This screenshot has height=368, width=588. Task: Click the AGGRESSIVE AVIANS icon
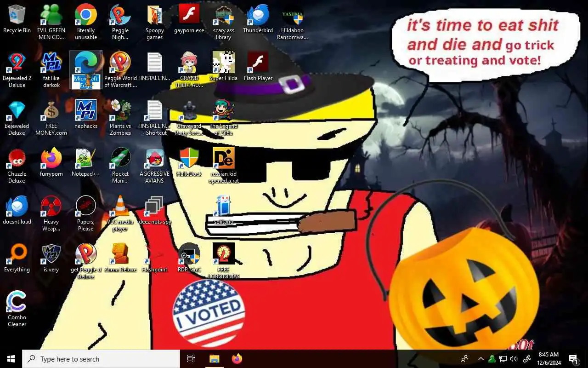155,166
